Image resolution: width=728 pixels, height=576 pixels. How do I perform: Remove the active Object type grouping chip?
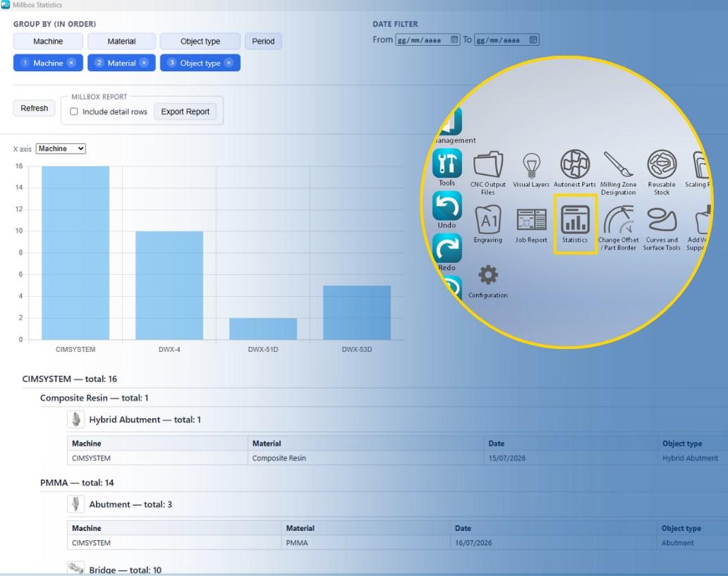(229, 63)
